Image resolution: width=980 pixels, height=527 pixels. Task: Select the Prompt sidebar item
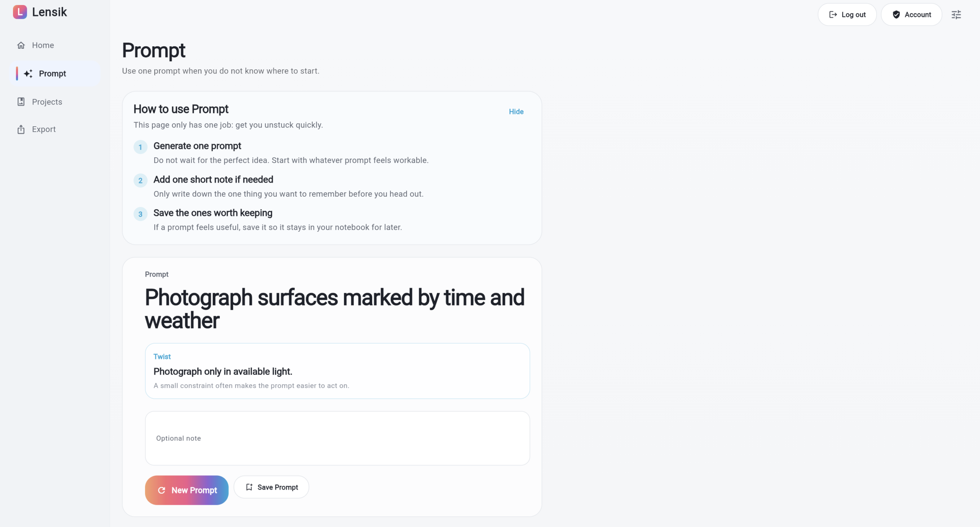52,73
